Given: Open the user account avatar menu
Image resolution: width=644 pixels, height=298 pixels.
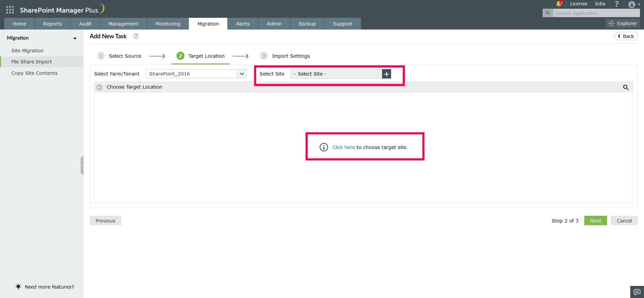Looking at the screenshot, I should pyautogui.click(x=634, y=4).
